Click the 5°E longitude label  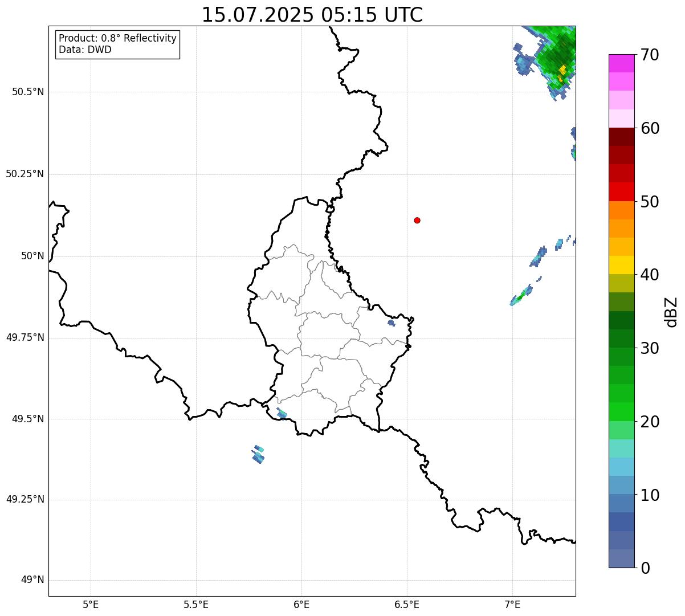click(x=91, y=604)
